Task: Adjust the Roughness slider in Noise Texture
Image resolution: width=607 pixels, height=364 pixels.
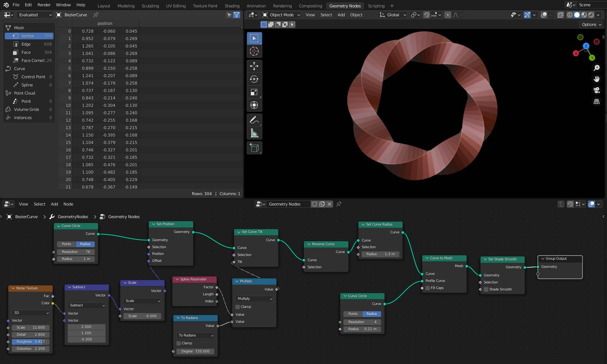Action: 31,342
